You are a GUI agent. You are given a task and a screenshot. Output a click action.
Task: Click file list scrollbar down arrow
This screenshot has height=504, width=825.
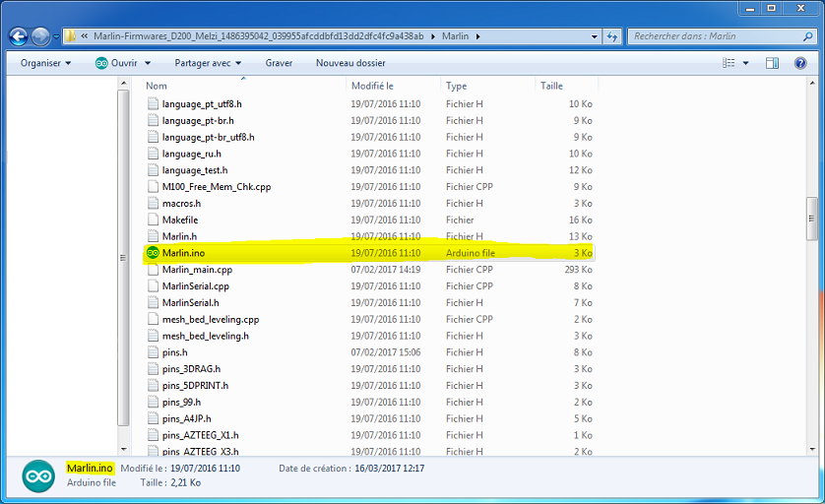point(812,450)
